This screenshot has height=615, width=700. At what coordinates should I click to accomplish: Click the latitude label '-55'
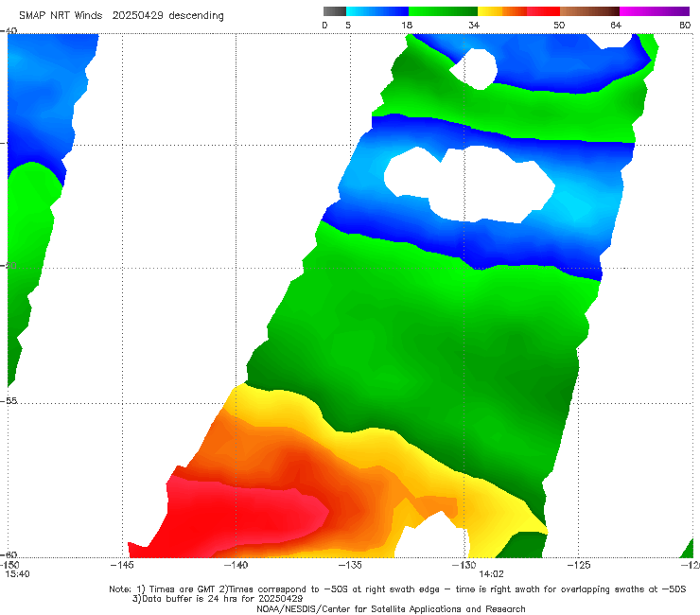[x=9, y=400]
